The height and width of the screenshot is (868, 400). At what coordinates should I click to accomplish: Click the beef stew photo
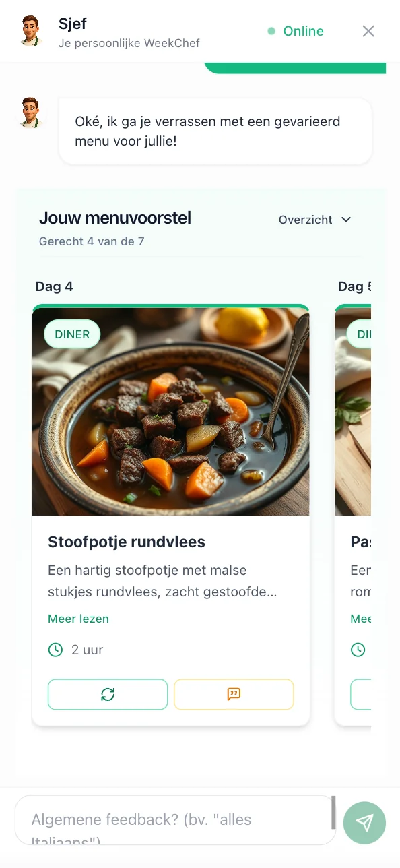point(171,411)
